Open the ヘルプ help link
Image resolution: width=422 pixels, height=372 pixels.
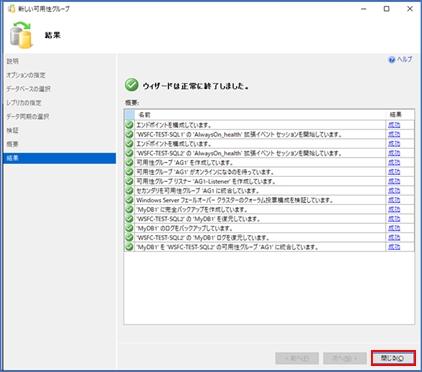(x=405, y=59)
